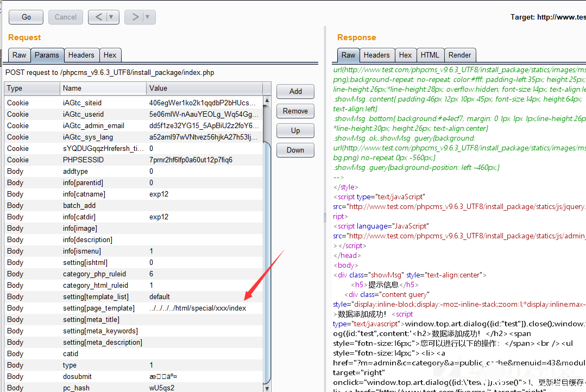This screenshot has width=586, height=392.
Task: Click the ../../../../html/special/xxx/index value
Action: pyautogui.click(x=198, y=308)
